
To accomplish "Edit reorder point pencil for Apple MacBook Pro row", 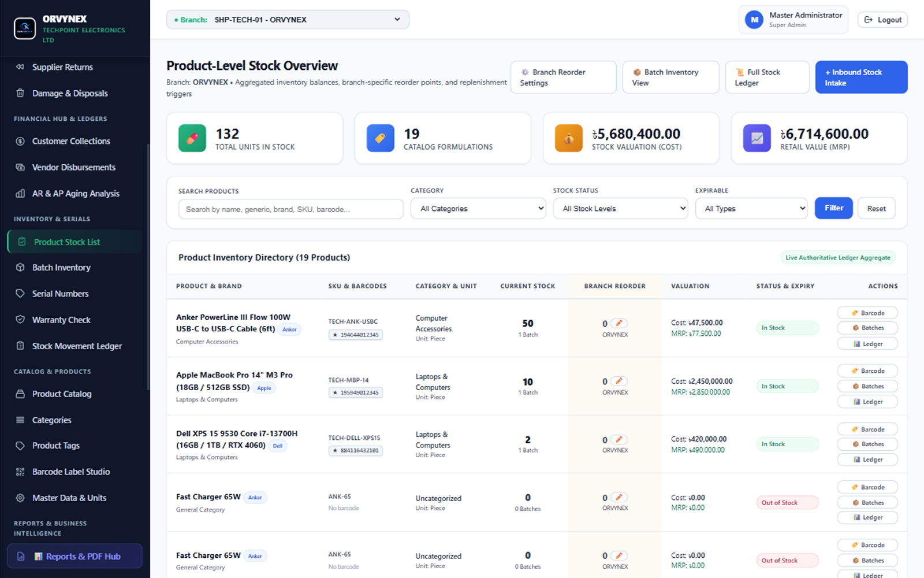I will click(619, 381).
